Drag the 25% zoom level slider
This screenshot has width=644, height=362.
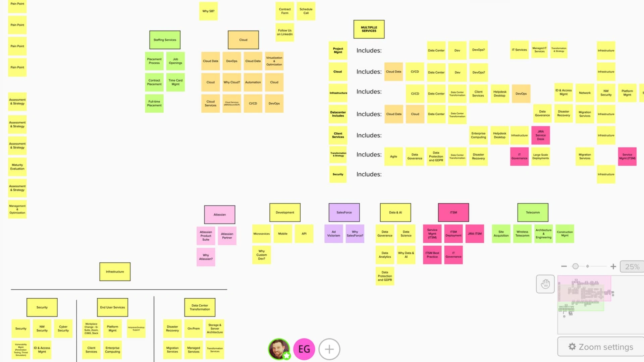click(x=576, y=266)
